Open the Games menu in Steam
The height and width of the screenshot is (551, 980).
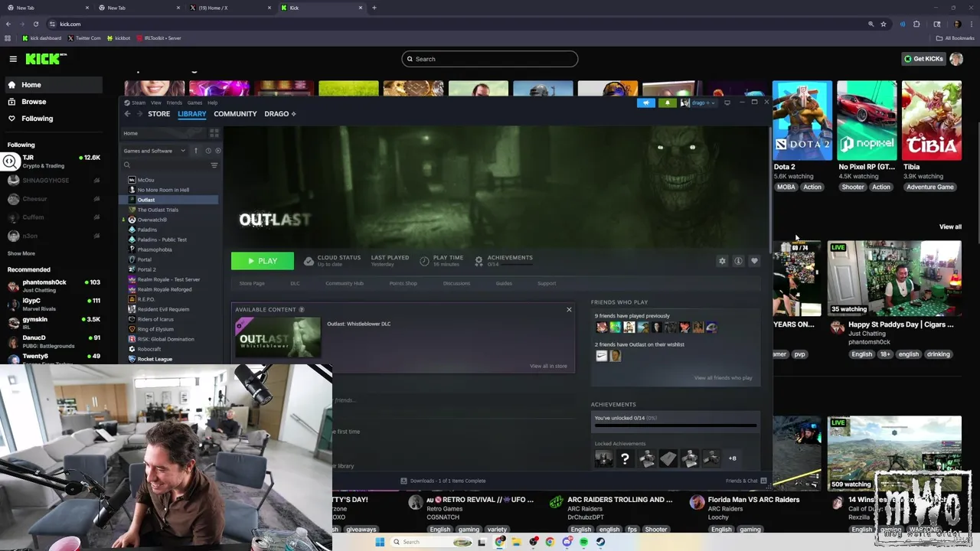tap(194, 103)
